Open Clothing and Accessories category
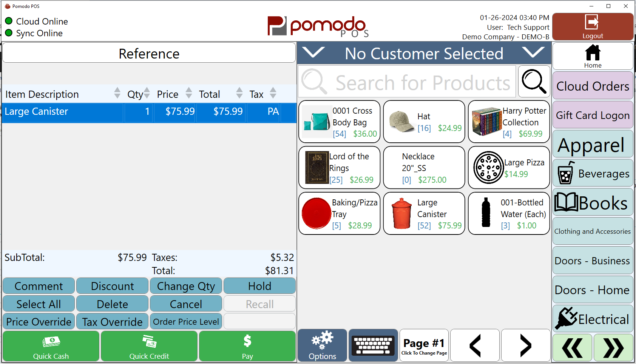 click(592, 231)
